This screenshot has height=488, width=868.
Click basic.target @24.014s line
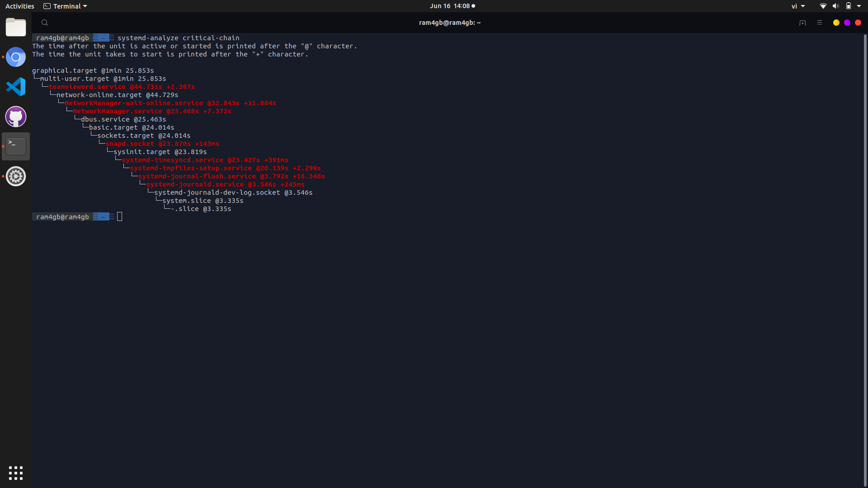coord(132,127)
